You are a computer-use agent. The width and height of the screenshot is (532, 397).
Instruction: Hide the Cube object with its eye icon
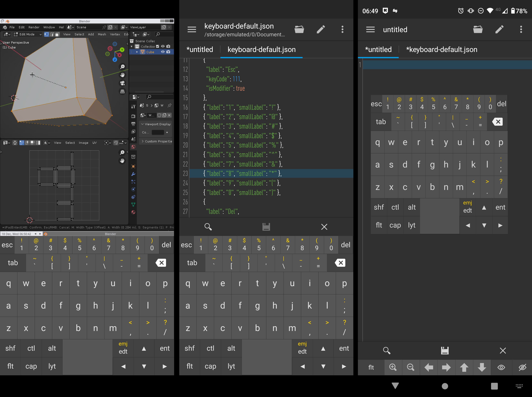coord(163,52)
